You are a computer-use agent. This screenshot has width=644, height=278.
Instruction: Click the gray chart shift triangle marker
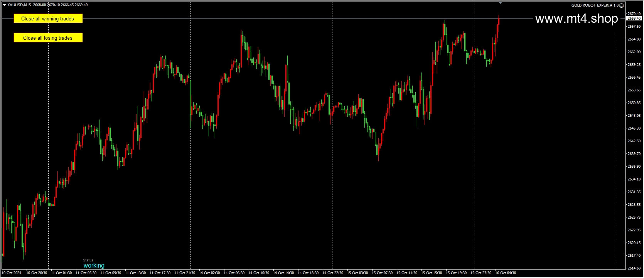coord(500,3)
